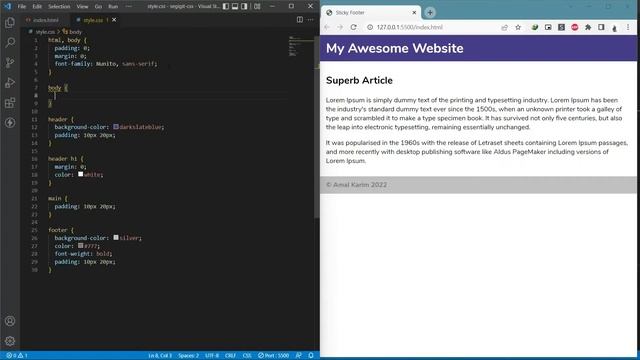Toggle Live Server Port 5500 in status bar
Viewport: 640px width, 360px height.
[273, 356]
